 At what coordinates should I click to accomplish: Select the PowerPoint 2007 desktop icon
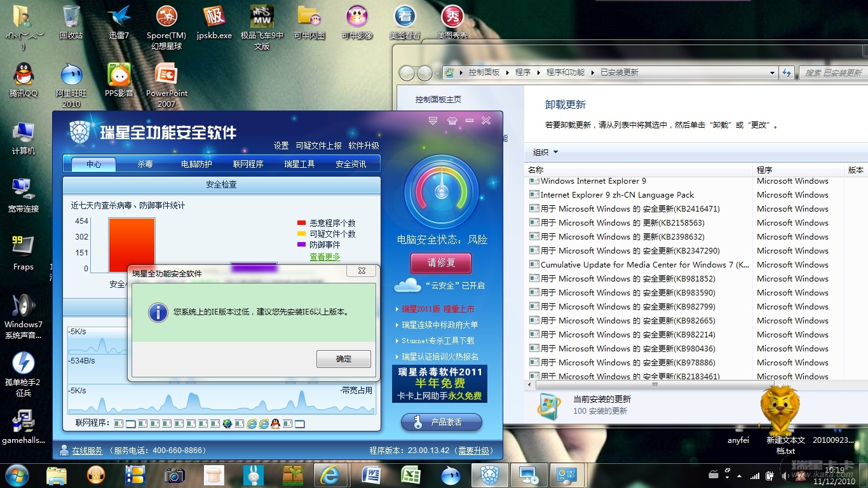pos(166,86)
